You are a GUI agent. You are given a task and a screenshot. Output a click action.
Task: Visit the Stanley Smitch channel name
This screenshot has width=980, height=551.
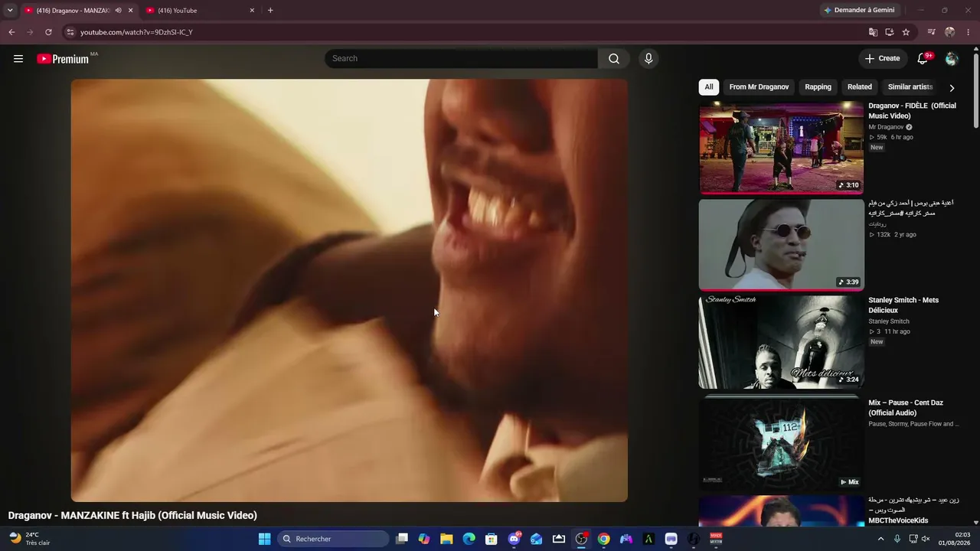click(889, 321)
